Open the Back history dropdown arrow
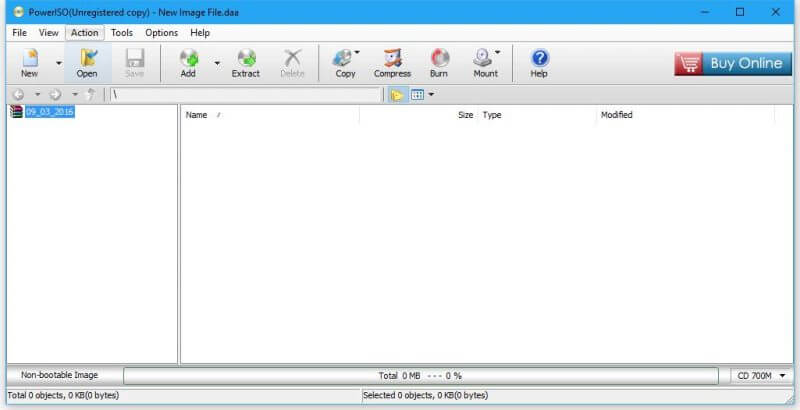The height and width of the screenshot is (410, 800). 37,94
